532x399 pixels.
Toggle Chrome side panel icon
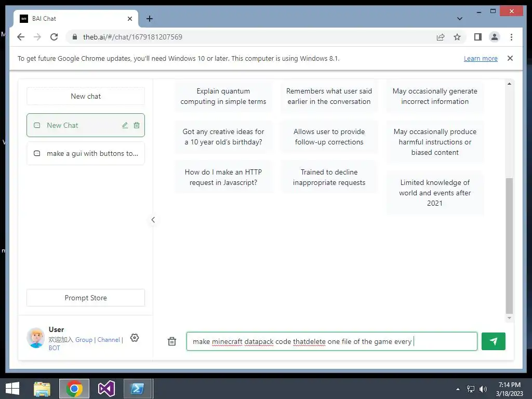click(478, 37)
